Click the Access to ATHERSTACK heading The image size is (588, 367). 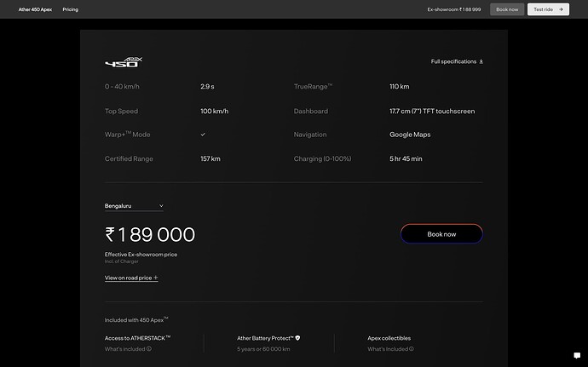click(137, 338)
